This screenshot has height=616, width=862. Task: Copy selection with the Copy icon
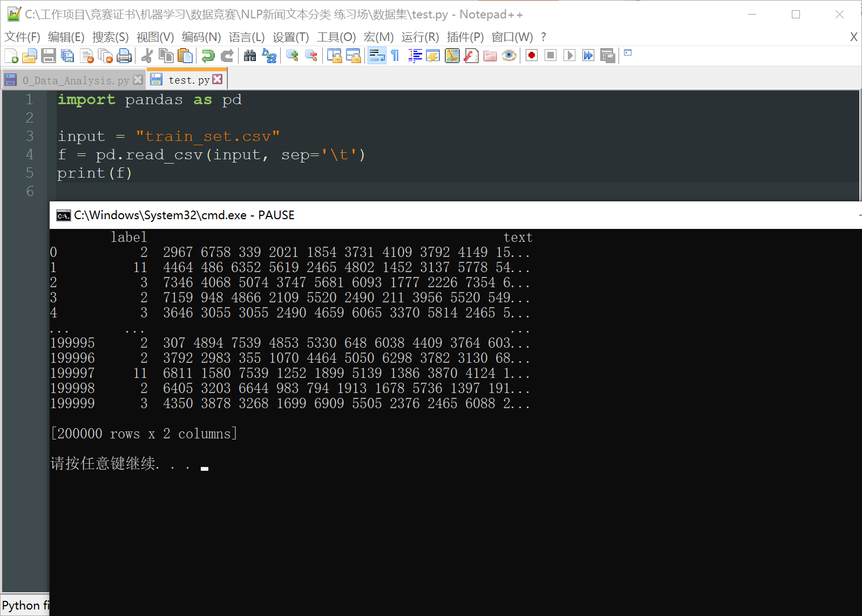coord(166,56)
